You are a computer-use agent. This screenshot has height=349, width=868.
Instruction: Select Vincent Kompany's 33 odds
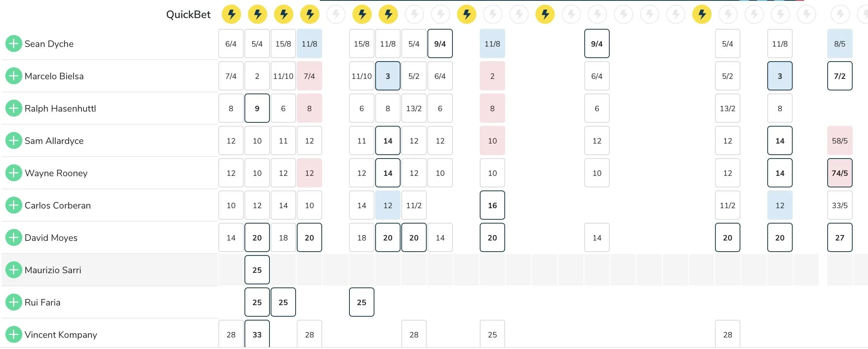click(x=257, y=334)
